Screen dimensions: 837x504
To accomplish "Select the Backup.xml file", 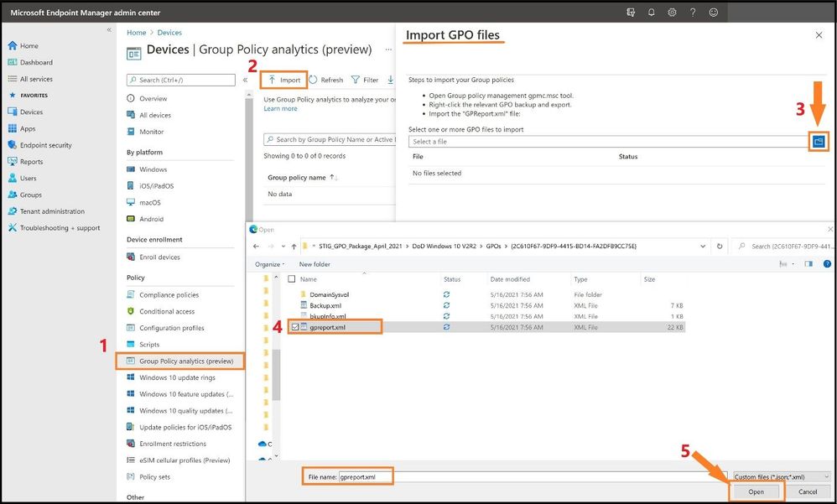I will click(325, 306).
